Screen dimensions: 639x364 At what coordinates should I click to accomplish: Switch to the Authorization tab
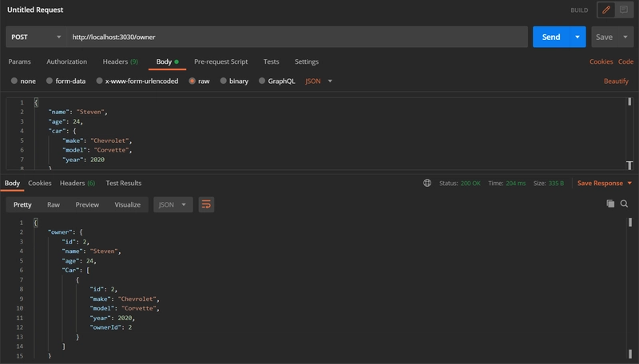67,61
